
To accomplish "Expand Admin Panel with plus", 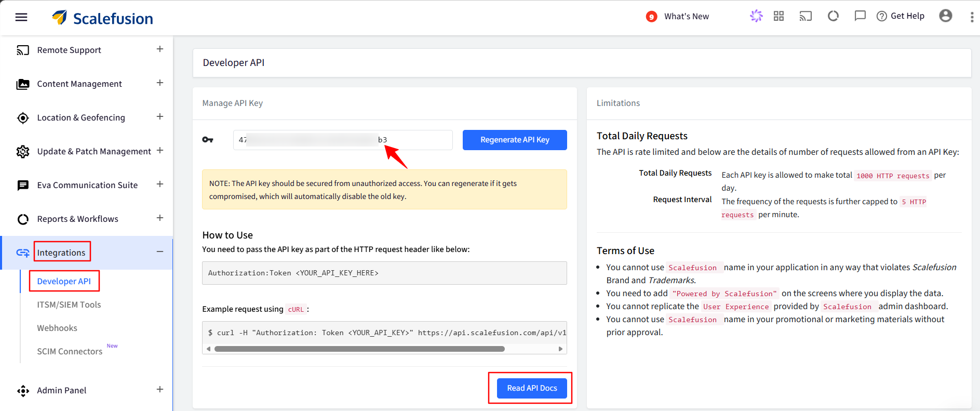I will click(160, 390).
